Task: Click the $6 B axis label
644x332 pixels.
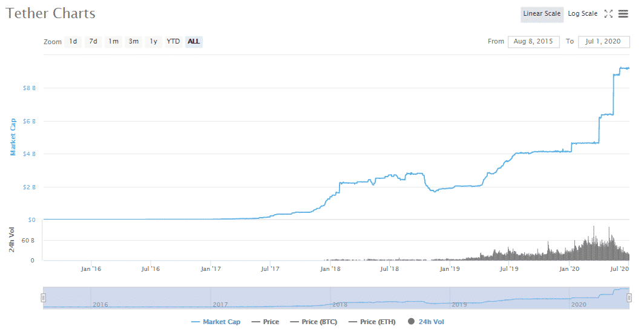Action: 29,121
